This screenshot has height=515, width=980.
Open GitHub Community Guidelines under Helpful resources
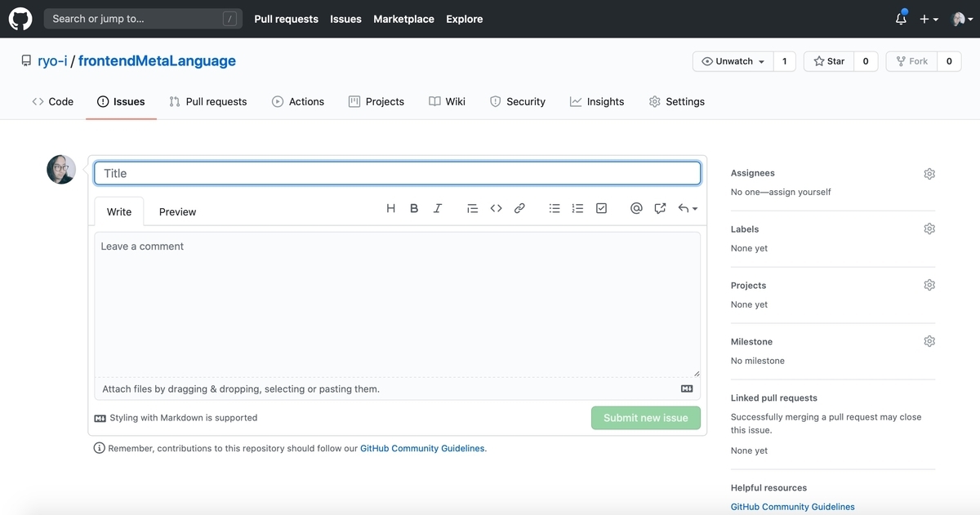coord(793,507)
